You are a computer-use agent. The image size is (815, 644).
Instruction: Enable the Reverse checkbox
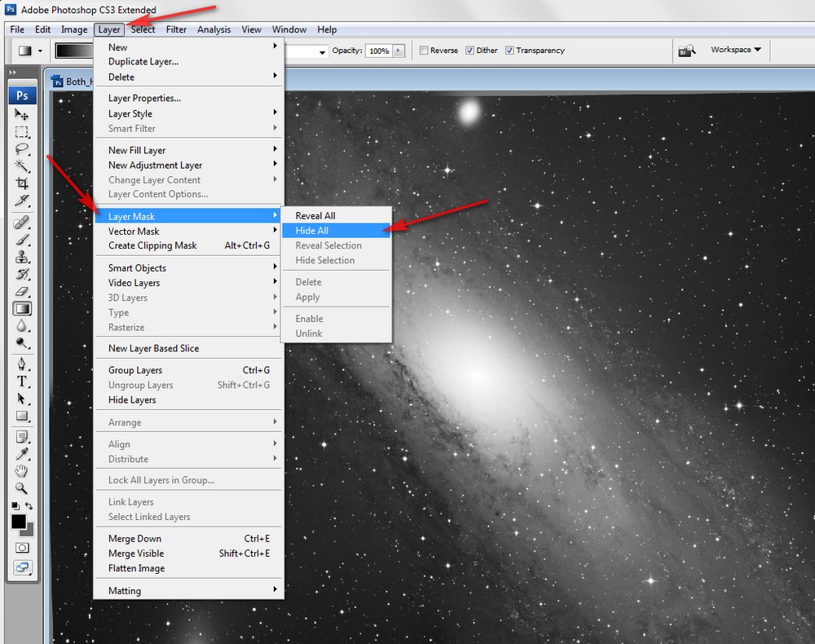pos(424,51)
